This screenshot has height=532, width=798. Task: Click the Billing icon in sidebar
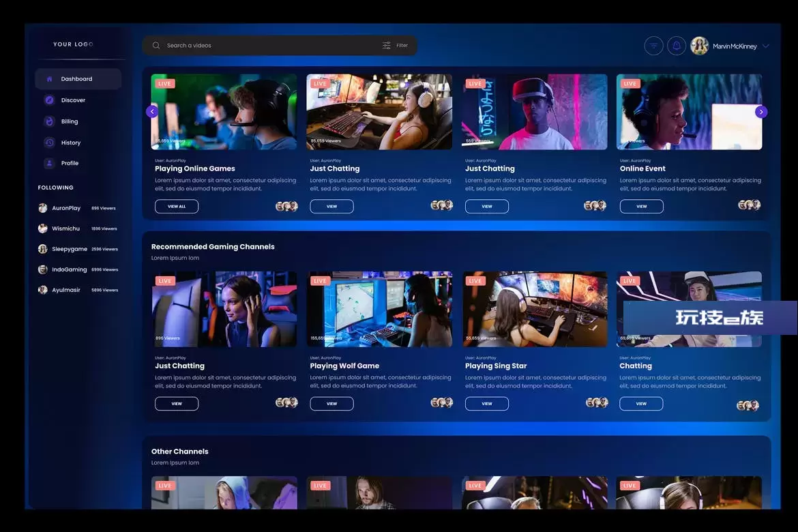coord(49,121)
